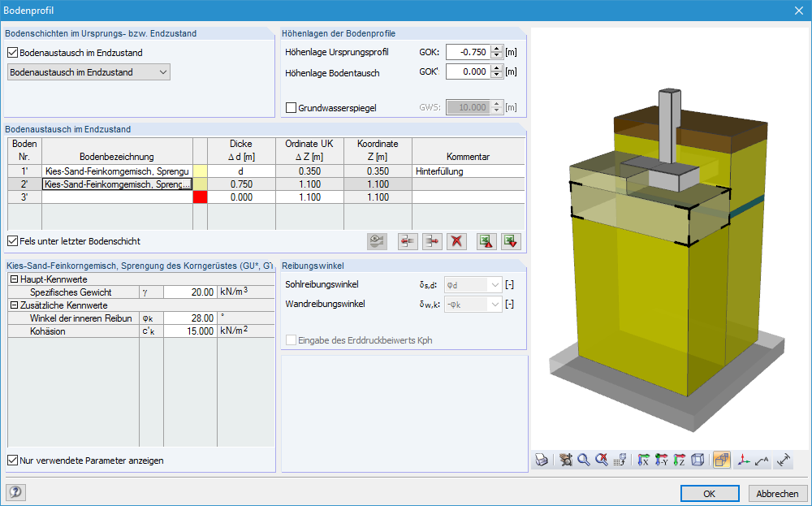812x506 pixels.
Task: Open Sohlreibungswinkel δs,d dropdown
Action: point(473,285)
